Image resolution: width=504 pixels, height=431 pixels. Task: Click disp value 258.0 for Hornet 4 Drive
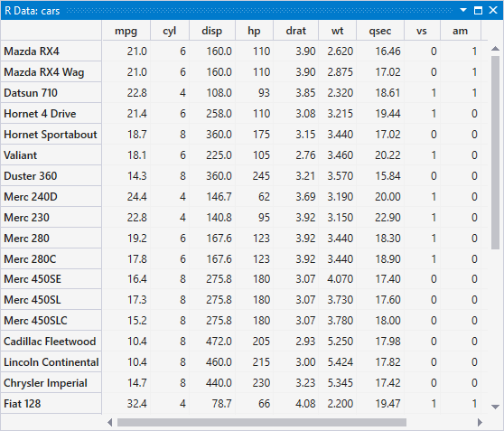pos(219,114)
